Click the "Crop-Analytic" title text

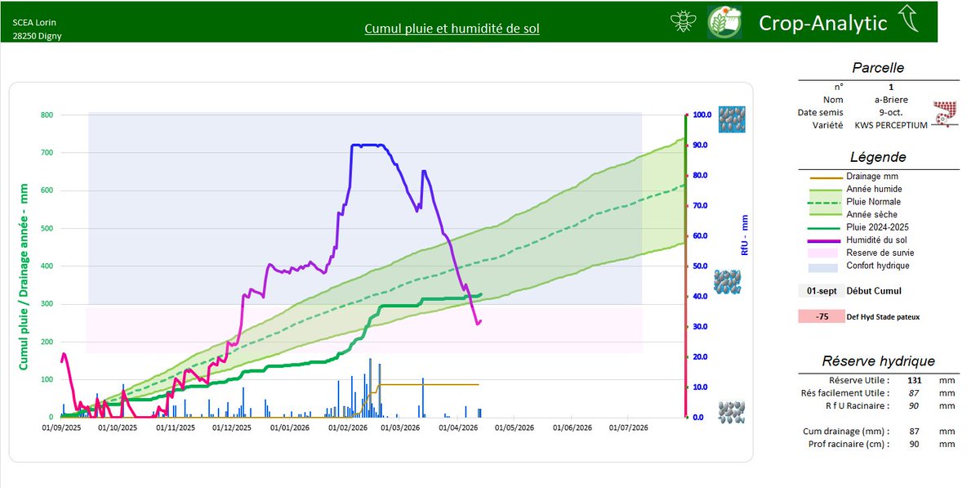823,23
